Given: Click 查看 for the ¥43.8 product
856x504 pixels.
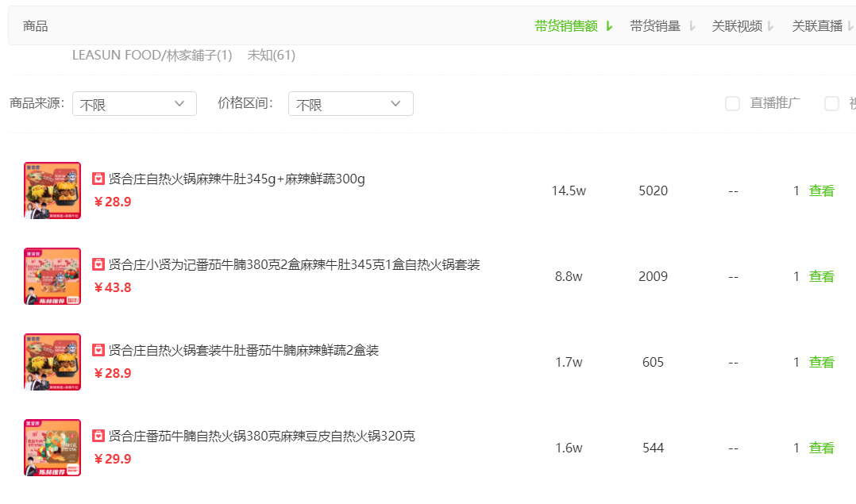Looking at the screenshot, I should (821, 277).
